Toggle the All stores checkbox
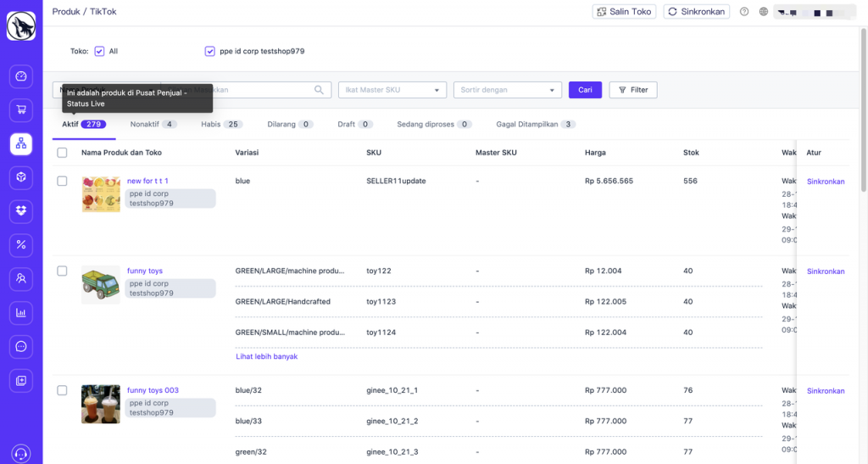This screenshot has height=464, width=868. [x=99, y=51]
